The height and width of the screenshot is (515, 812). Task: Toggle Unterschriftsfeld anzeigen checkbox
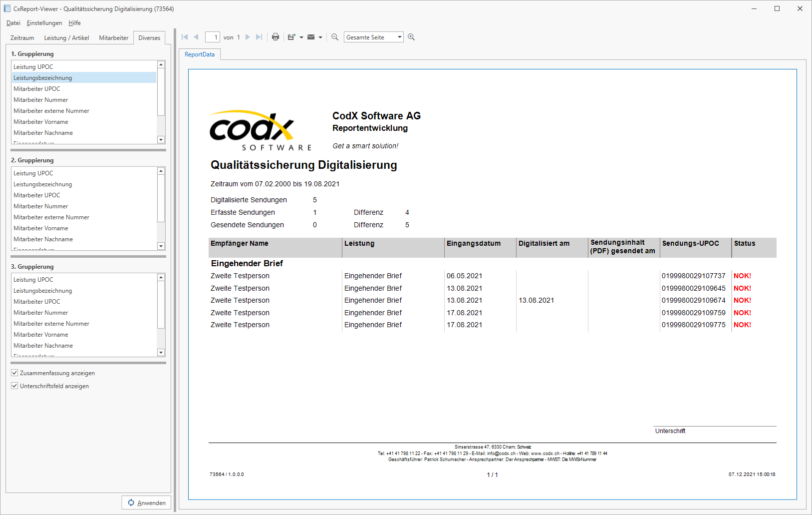pos(14,386)
